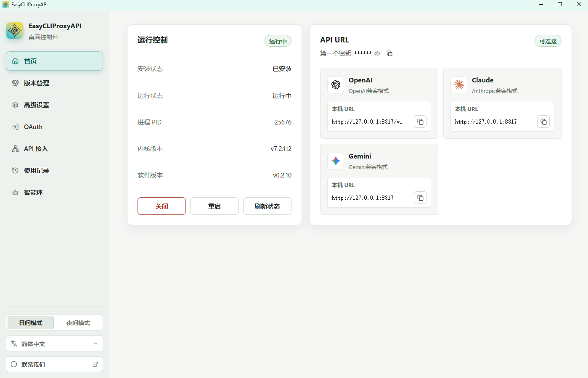
Task: Open the 首页 home page
Action: [x=54, y=61]
